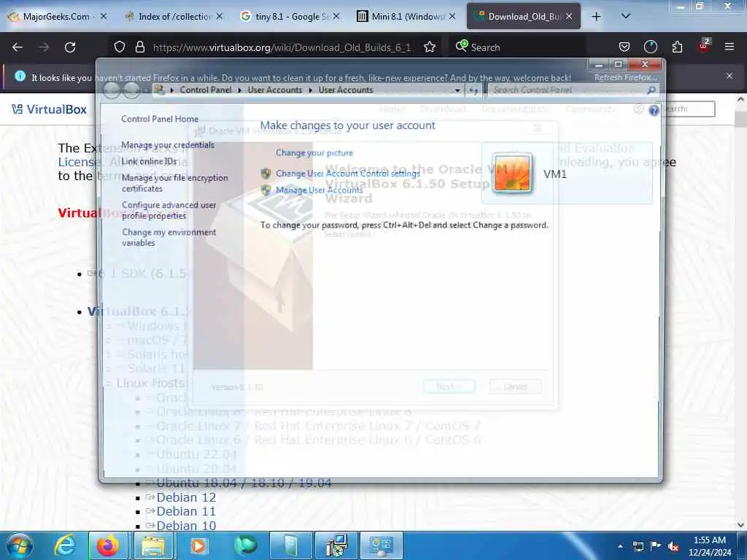Click the green globe app taskbar icon

[246, 545]
